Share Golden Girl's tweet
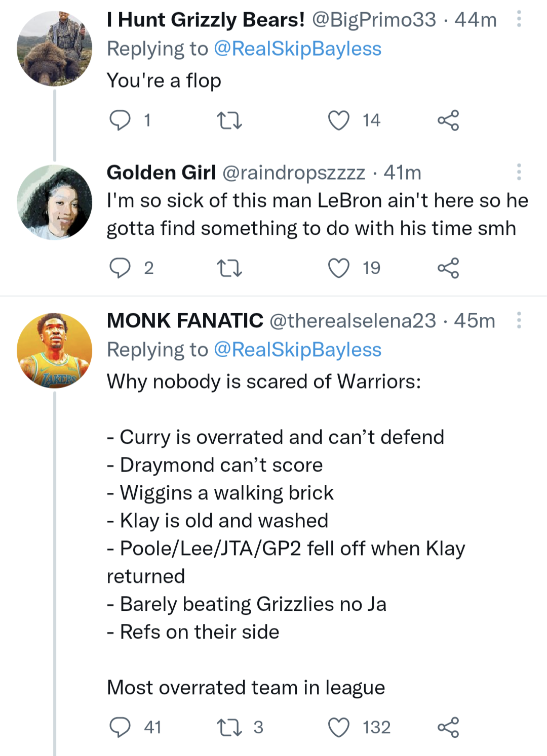 pyautogui.click(x=448, y=268)
